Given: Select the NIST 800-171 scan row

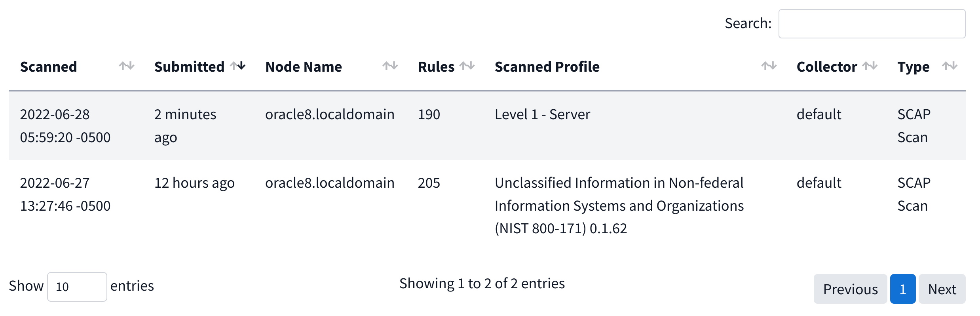Looking at the screenshot, I should 619,206.
